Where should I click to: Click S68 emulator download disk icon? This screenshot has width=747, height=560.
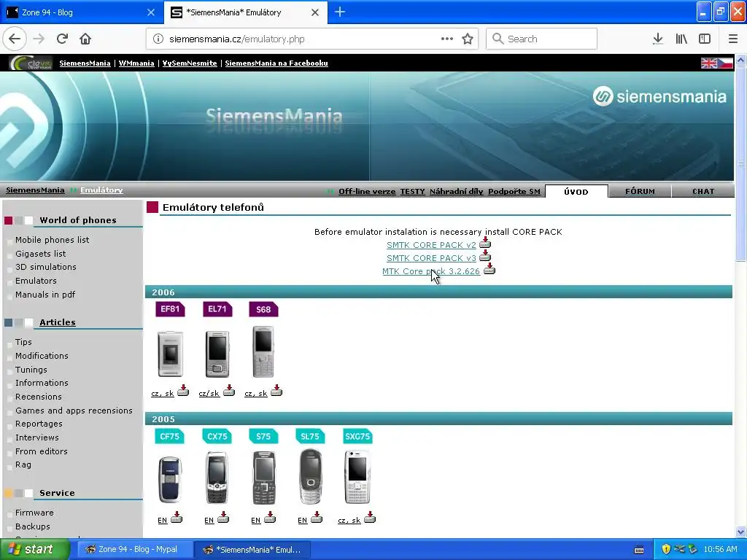click(276, 391)
